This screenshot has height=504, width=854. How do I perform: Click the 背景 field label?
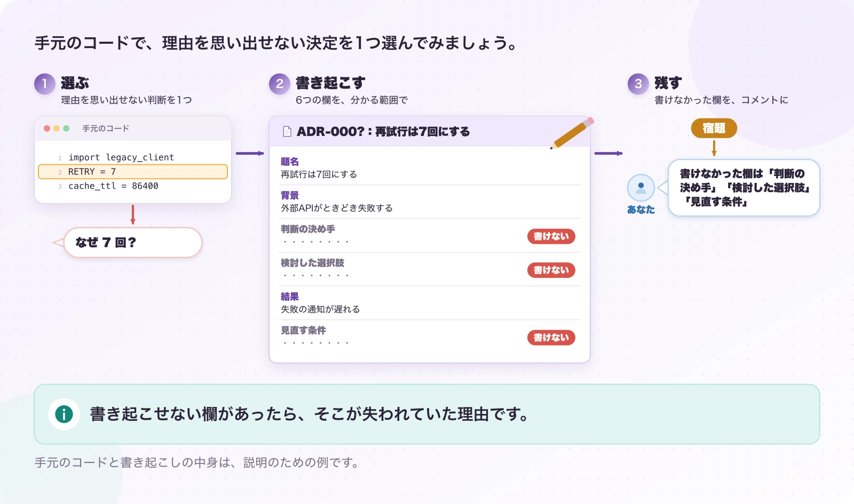point(290,195)
